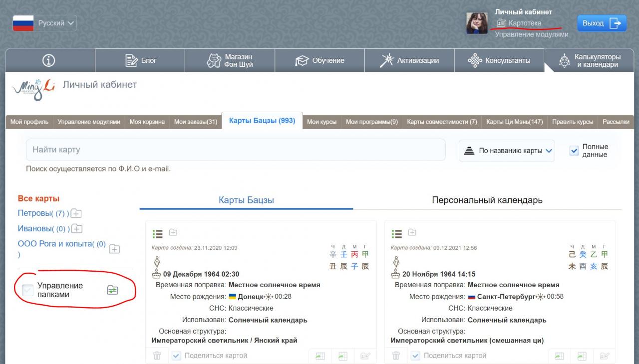Click the Найти карту search field
The width and height of the screenshot is (639, 364).
(x=235, y=150)
